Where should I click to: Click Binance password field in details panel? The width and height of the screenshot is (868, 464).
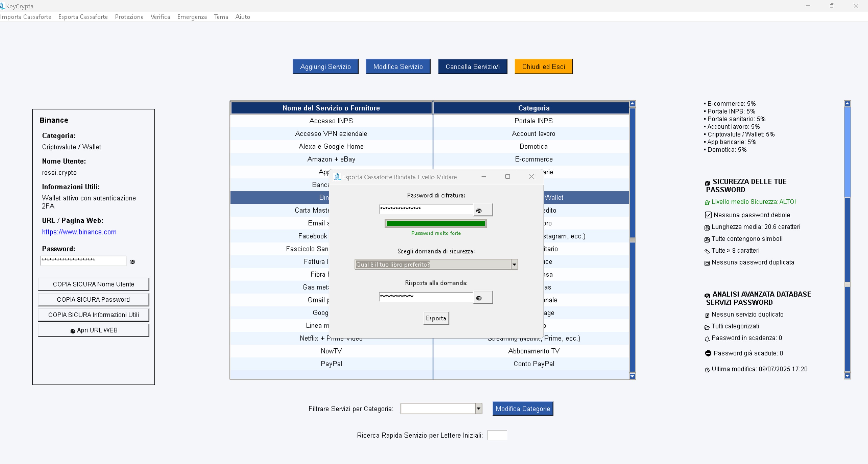pos(83,261)
